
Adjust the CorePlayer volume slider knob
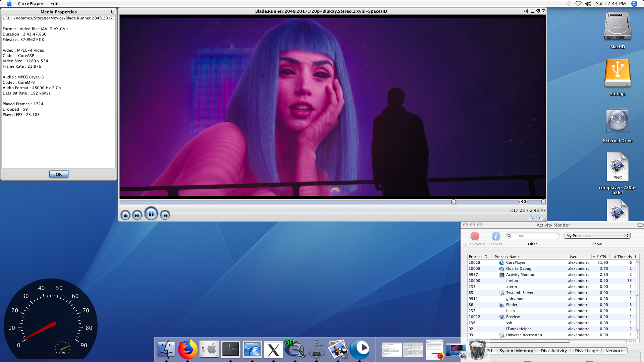(x=543, y=202)
